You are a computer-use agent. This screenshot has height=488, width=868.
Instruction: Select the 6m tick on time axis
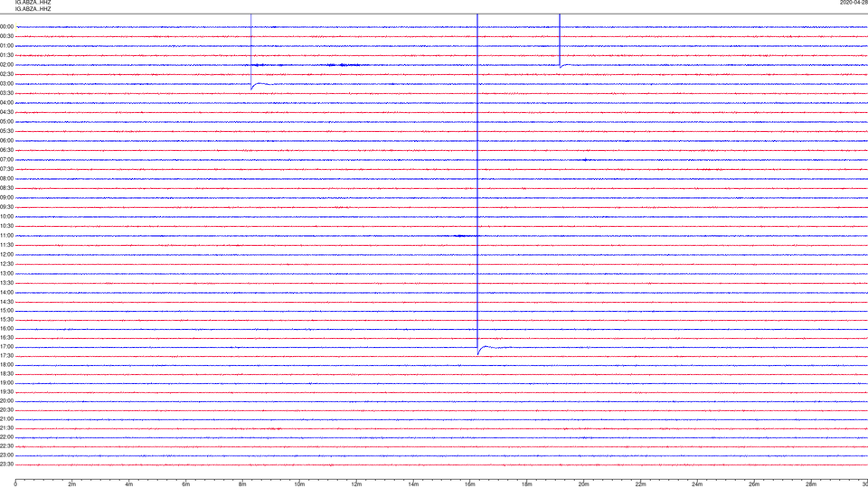click(186, 484)
